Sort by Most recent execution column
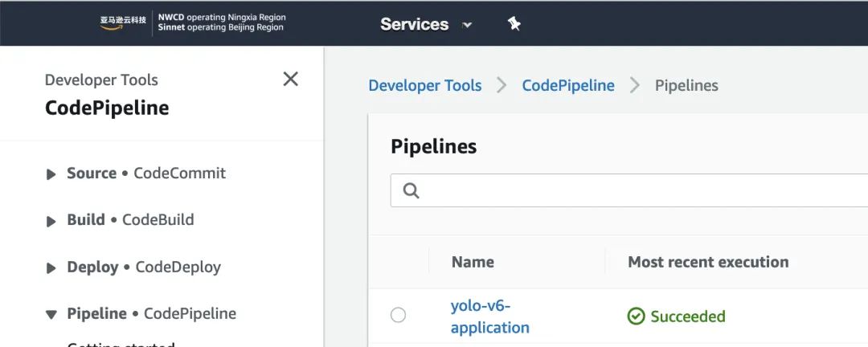Screen dimensions: 868x347 (707, 262)
